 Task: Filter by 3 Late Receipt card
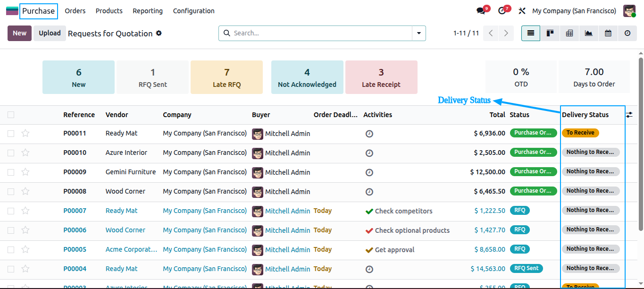tap(381, 77)
